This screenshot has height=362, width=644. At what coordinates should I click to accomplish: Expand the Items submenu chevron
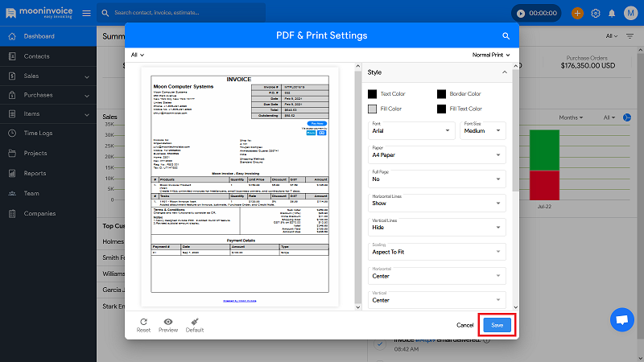(x=87, y=114)
